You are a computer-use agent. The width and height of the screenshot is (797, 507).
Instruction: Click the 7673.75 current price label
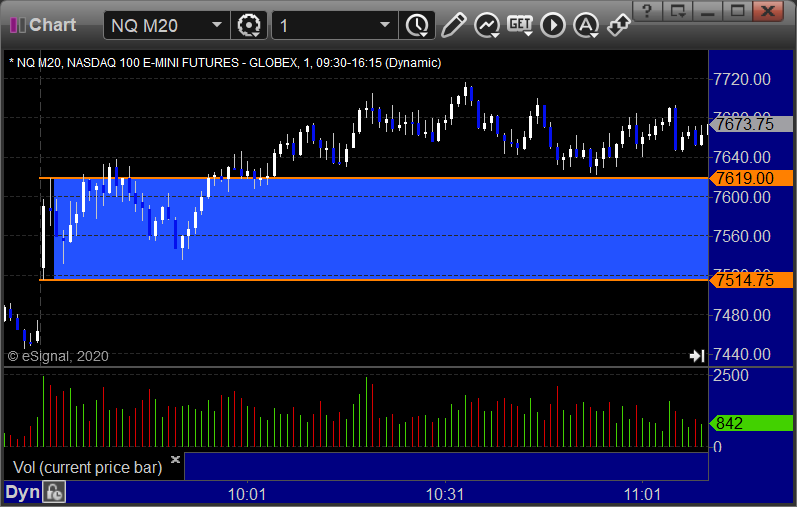click(x=751, y=124)
